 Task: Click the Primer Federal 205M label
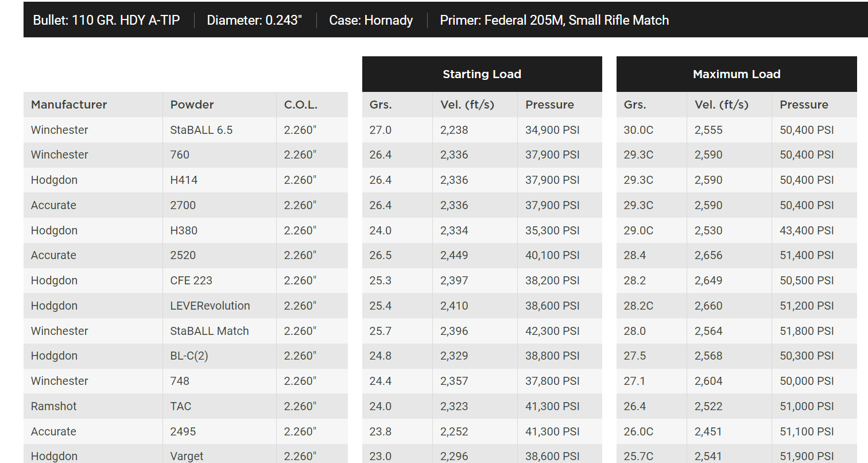[555, 20]
